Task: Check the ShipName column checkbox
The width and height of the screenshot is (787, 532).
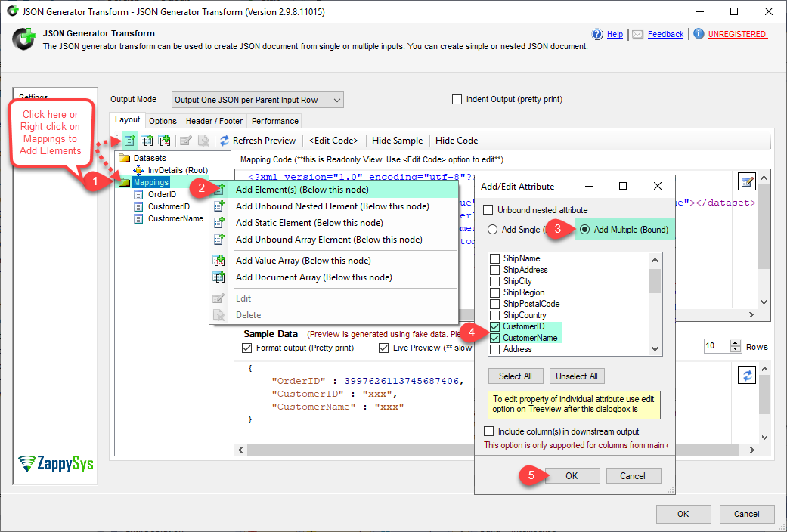Action: click(495, 258)
